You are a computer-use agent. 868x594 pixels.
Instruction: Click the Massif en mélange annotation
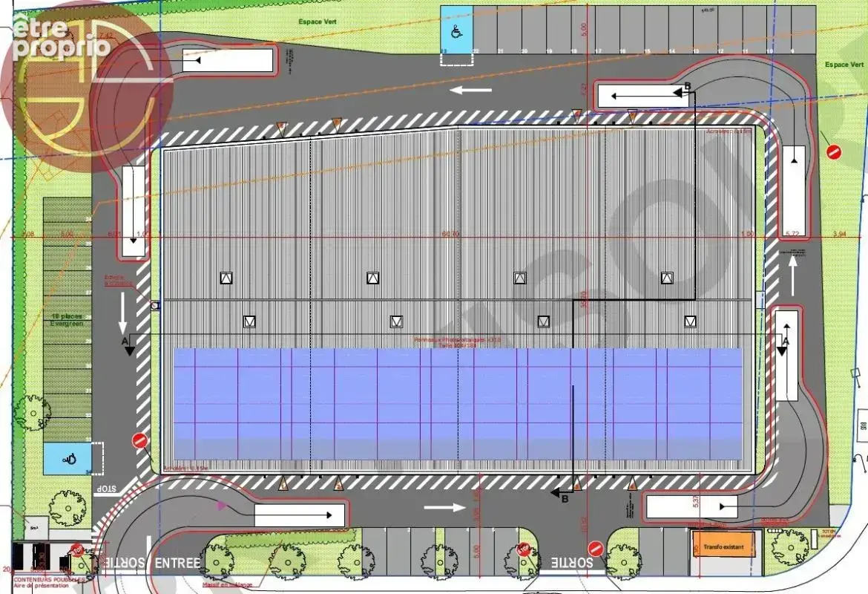click(x=227, y=584)
